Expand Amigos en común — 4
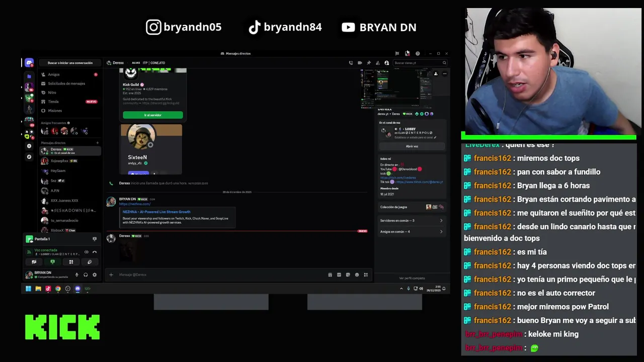Screen dimensions: 644x362 (412, 232)
